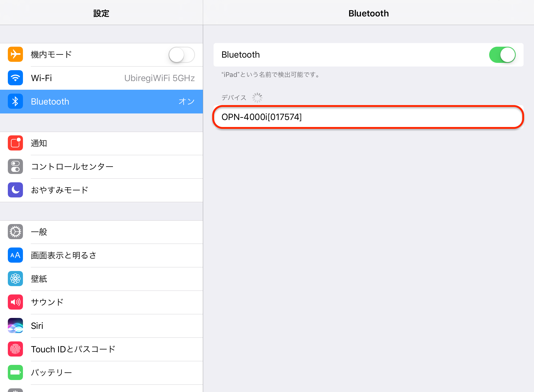Tap the device searching spinner
534x392 pixels.
click(257, 98)
